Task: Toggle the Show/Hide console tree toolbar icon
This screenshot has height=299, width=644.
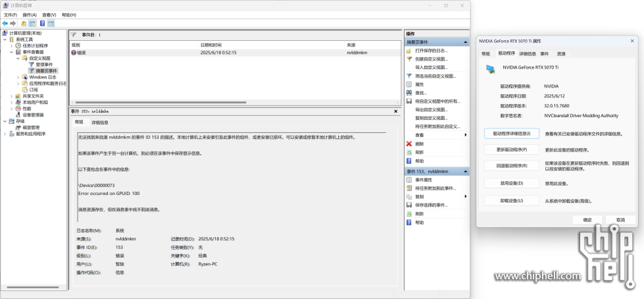Action: coord(32,24)
